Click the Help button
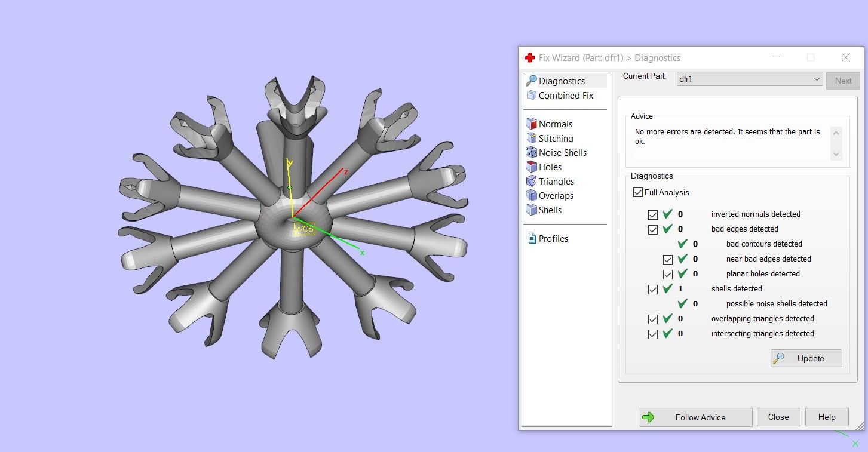This screenshot has height=452, width=868. pos(827,417)
